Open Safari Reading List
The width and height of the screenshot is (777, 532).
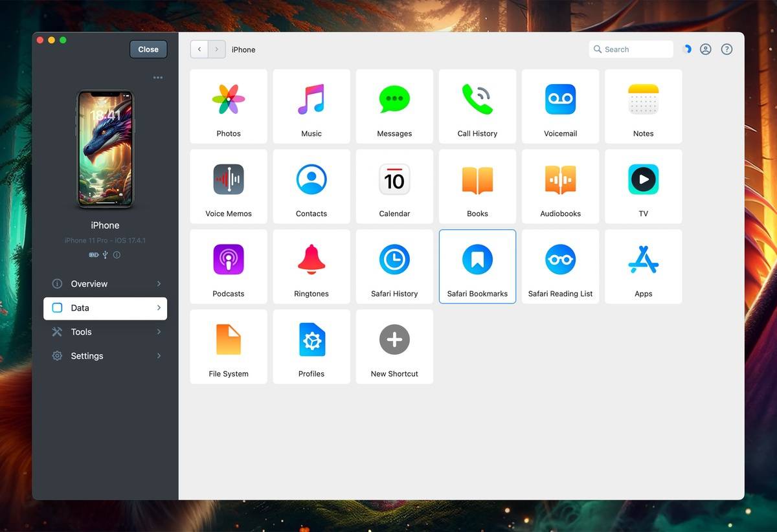pos(560,267)
